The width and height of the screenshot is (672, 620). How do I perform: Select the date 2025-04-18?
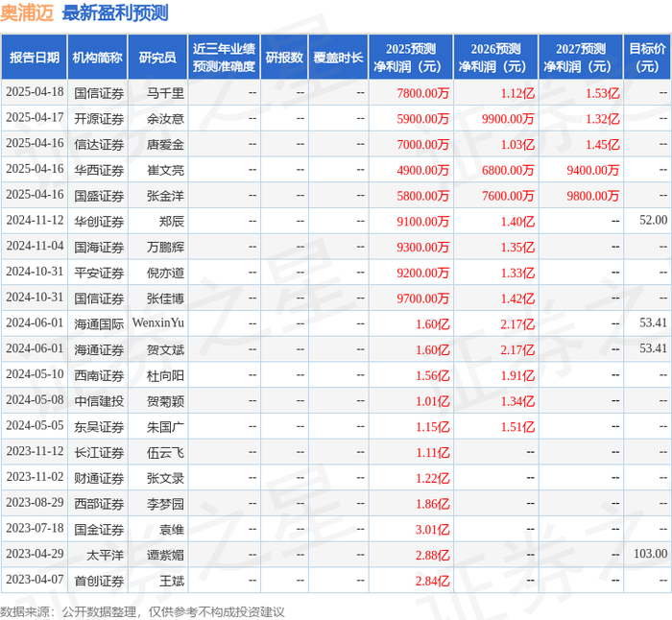[x=35, y=92]
